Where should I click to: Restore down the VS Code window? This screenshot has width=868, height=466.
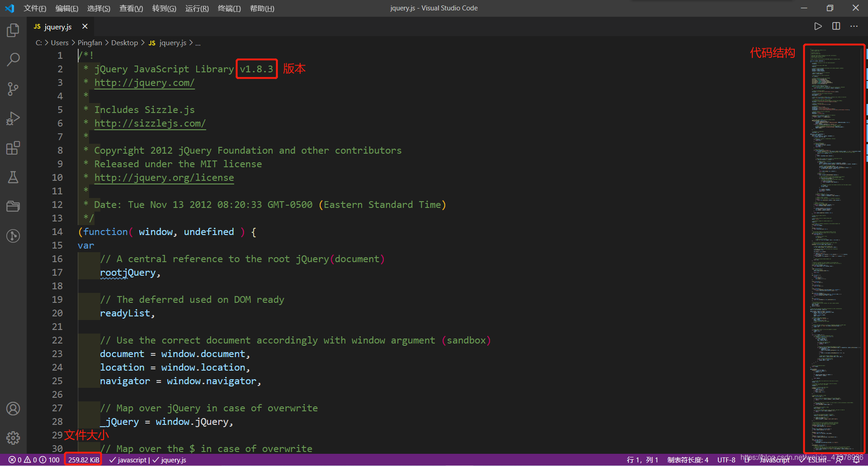[830, 8]
